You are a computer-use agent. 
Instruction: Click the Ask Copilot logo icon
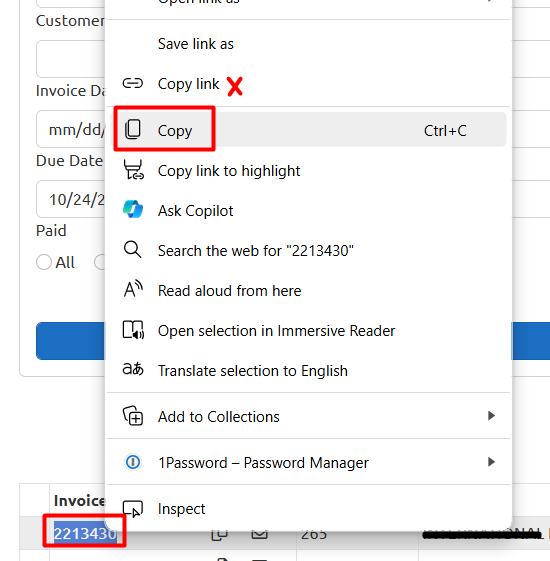133,209
